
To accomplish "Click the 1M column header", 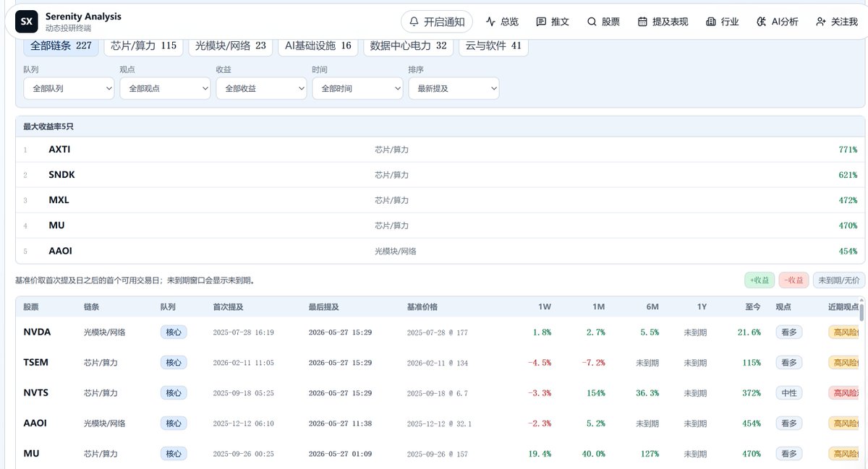I will [x=599, y=307].
